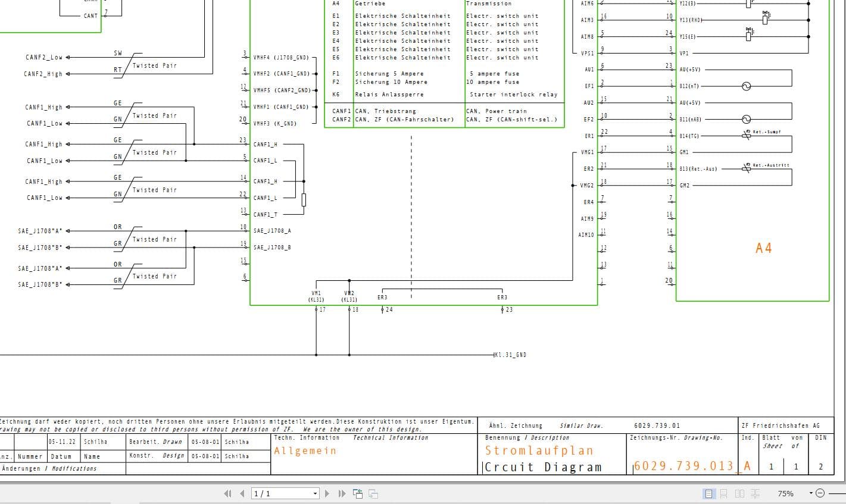Click the B11(nAB) sensor label
Viewport: 846px width, 504px height.
point(691,120)
